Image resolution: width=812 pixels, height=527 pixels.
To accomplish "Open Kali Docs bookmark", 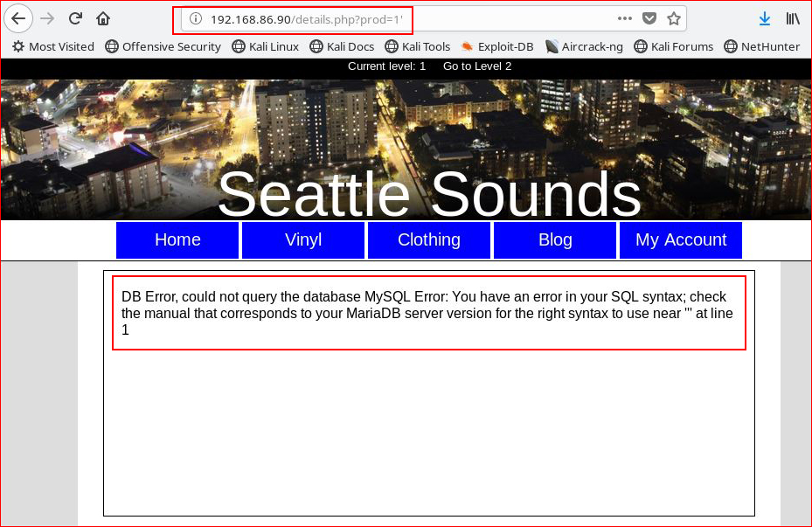I will tap(342, 46).
